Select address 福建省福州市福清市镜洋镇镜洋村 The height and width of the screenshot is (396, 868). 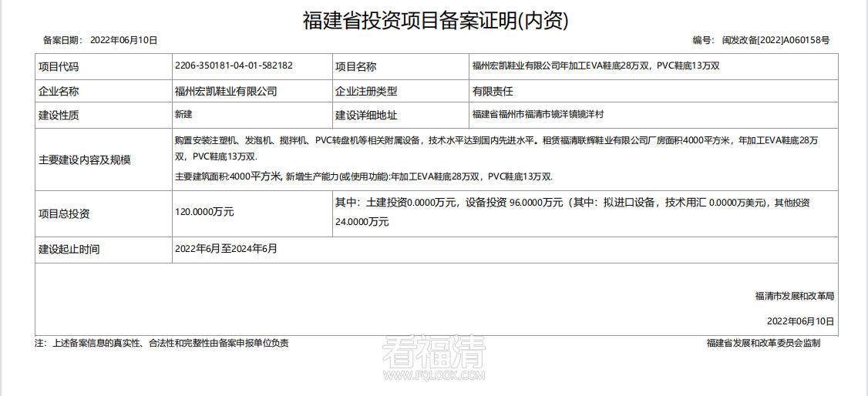click(538, 115)
